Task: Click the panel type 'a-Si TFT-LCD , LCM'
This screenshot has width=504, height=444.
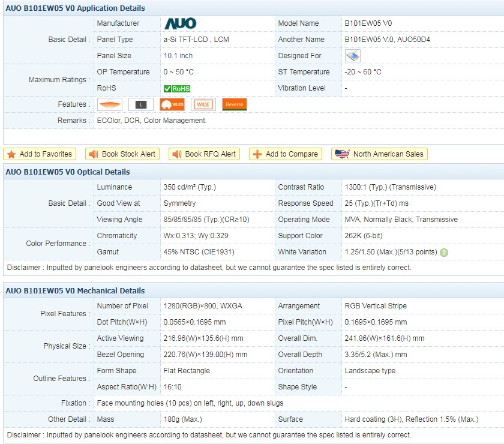Action: coord(196,40)
